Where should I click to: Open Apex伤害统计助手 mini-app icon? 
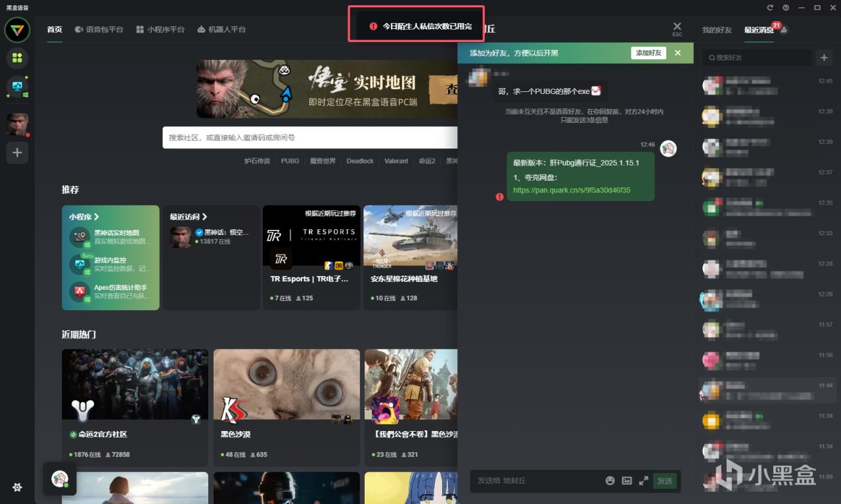coord(81,291)
